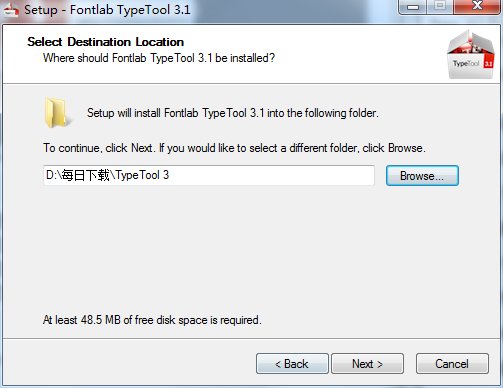
Task: Continue installation with the Next button
Action: 367,364
